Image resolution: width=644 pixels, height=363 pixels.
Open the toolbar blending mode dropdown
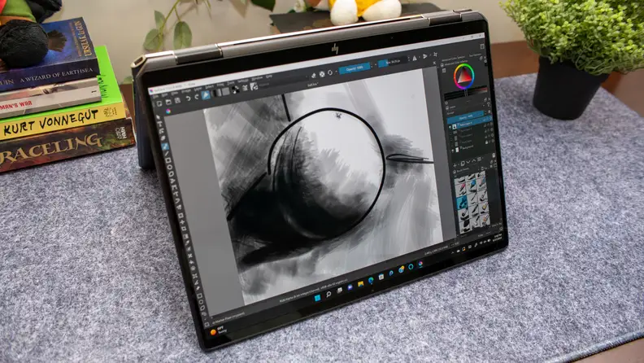(x=285, y=80)
